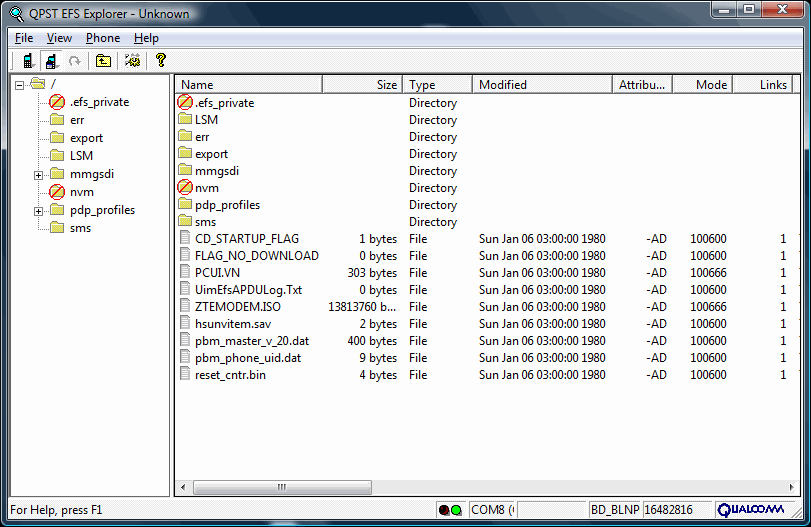Click the up one level folder icon
Viewport: 811px width, 527px height.
tap(103, 61)
